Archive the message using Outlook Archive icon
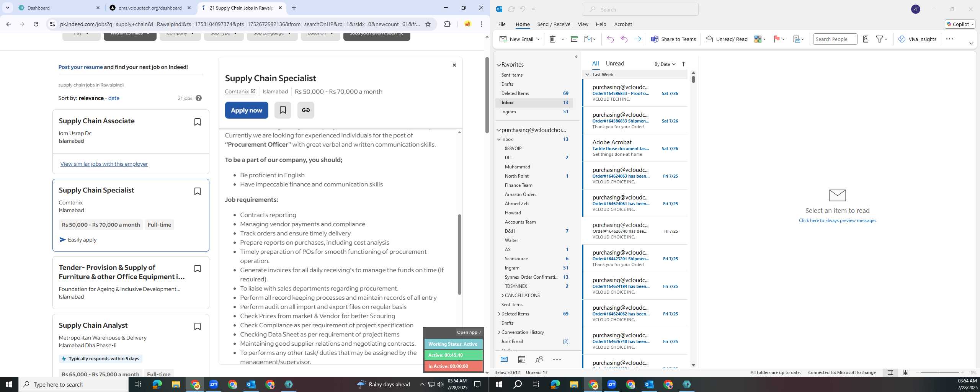 click(574, 39)
